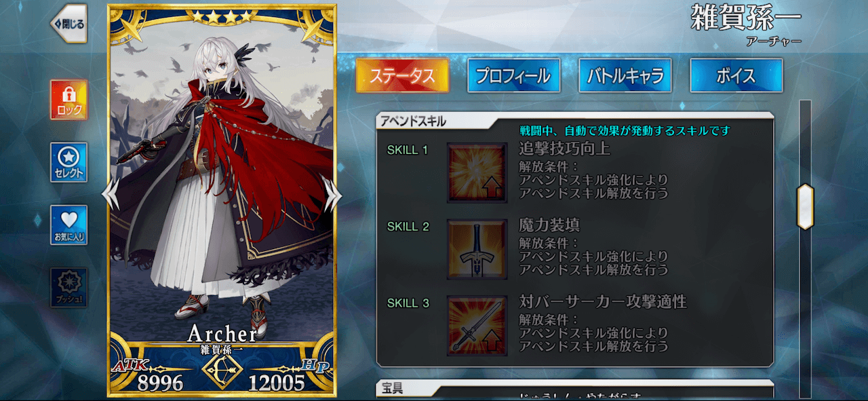
Task: Tap the 閉じる close arrow button
Action: (x=68, y=24)
